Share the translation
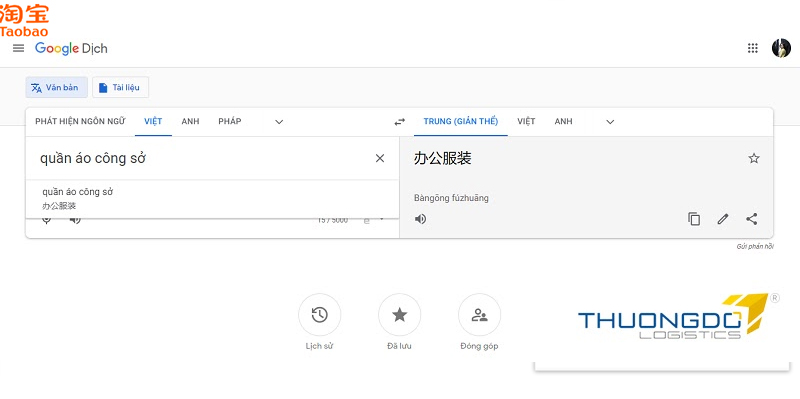The image size is (800, 399). [752, 219]
